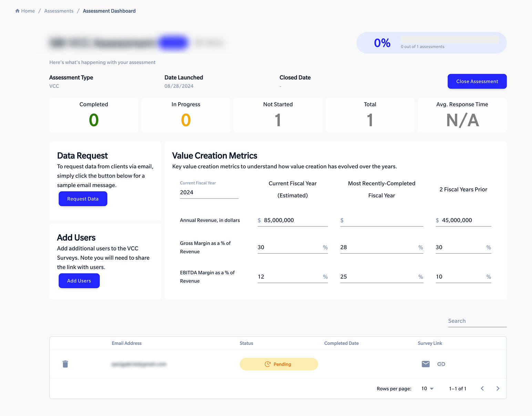
Task: Go to previous table page arrow
Action: [482, 388]
